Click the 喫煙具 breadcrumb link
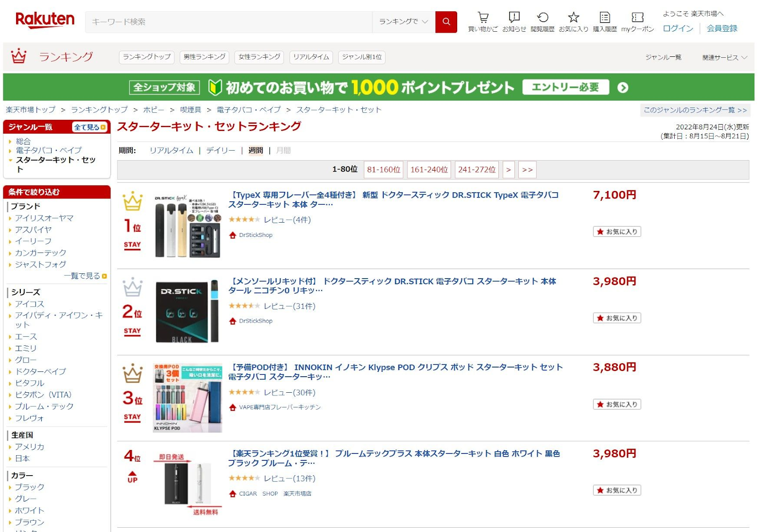The width and height of the screenshot is (758, 532). point(190,110)
